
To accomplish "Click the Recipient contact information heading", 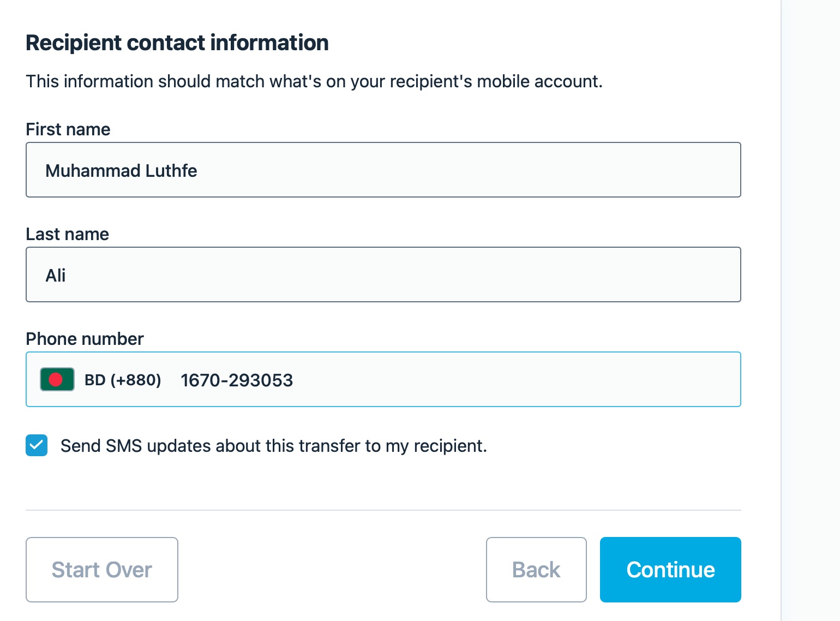I will pyautogui.click(x=177, y=43).
